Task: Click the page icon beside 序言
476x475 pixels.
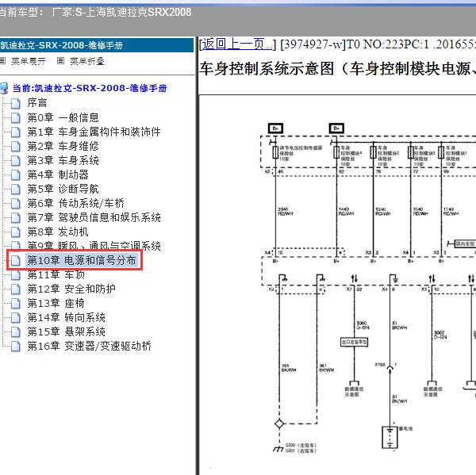Action: [x=16, y=104]
